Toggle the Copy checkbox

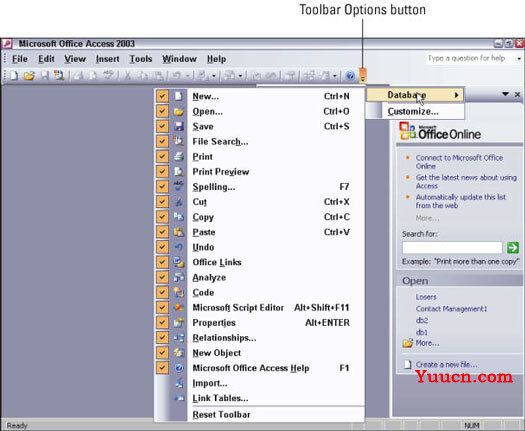[162, 217]
